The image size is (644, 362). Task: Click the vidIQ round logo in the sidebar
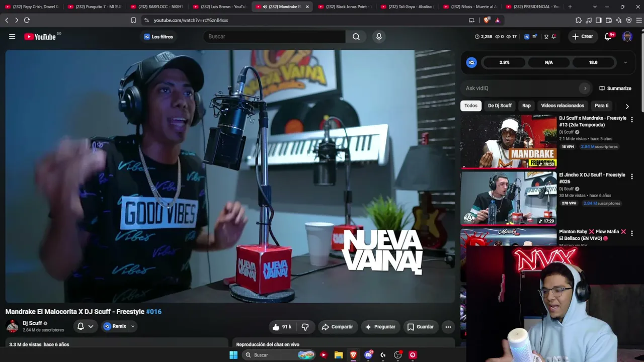[x=471, y=62]
